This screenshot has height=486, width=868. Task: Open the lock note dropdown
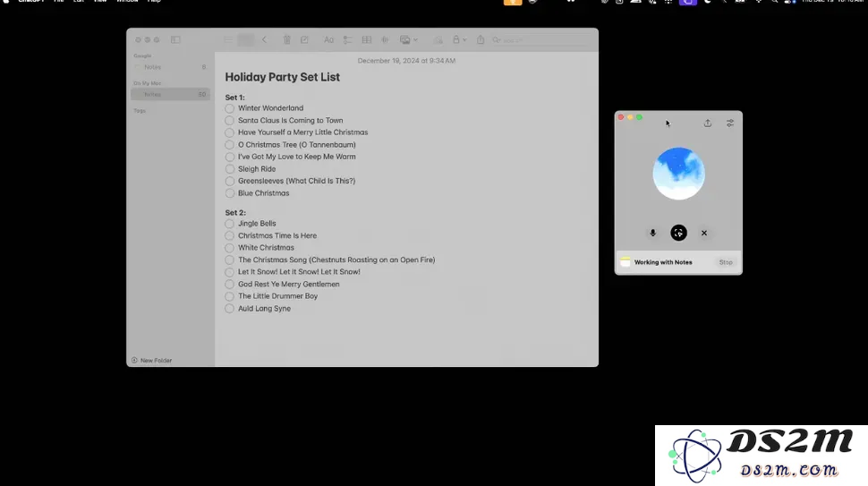click(459, 40)
